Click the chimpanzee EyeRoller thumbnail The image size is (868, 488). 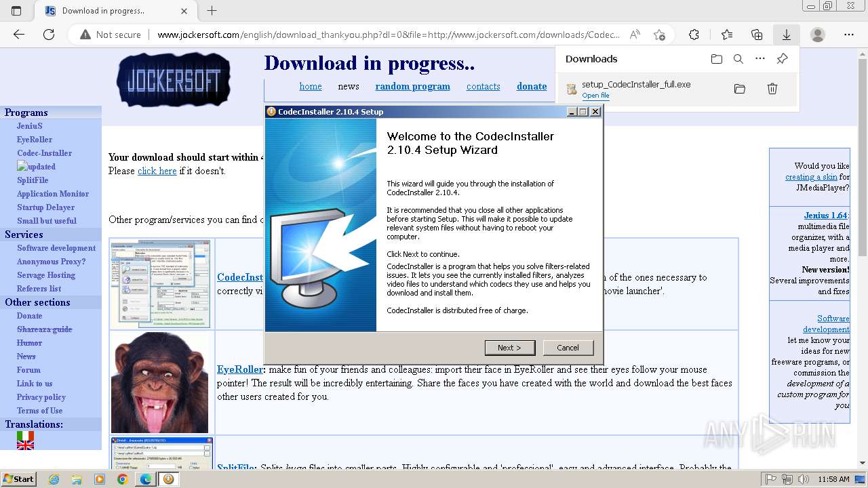tap(160, 383)
